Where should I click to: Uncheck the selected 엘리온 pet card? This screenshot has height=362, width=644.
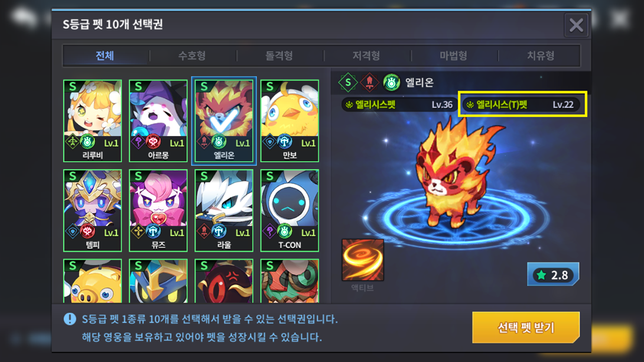[x=224, y=121]
